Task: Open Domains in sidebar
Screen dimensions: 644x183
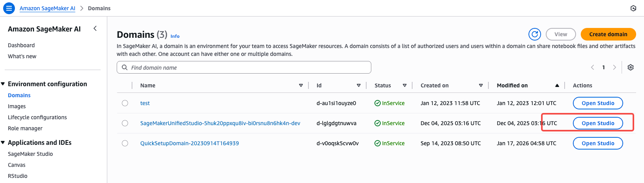Action: pyautogui.click(x=19, y=95)
